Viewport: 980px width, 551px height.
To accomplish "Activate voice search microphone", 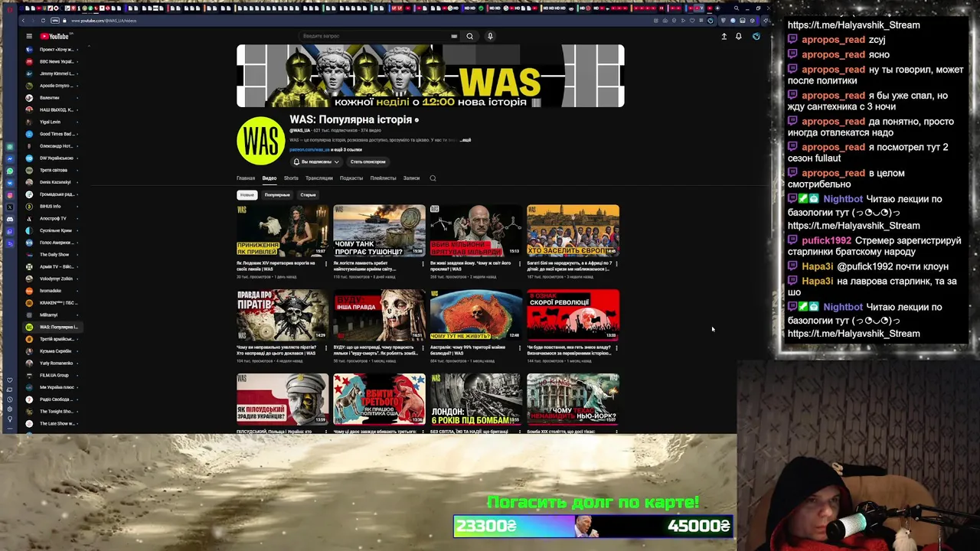I will tap(490, 36).
